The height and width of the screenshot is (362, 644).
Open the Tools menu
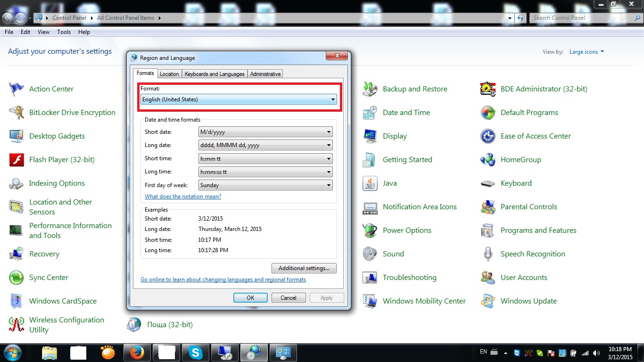pyautogui.click(x=64, y=32)
